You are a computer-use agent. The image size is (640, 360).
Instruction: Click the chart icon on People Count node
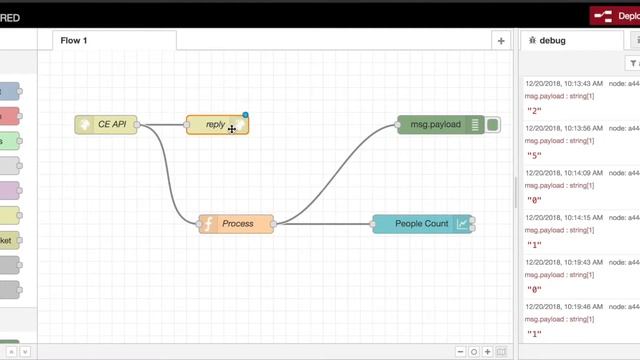[x=462, y=224]
